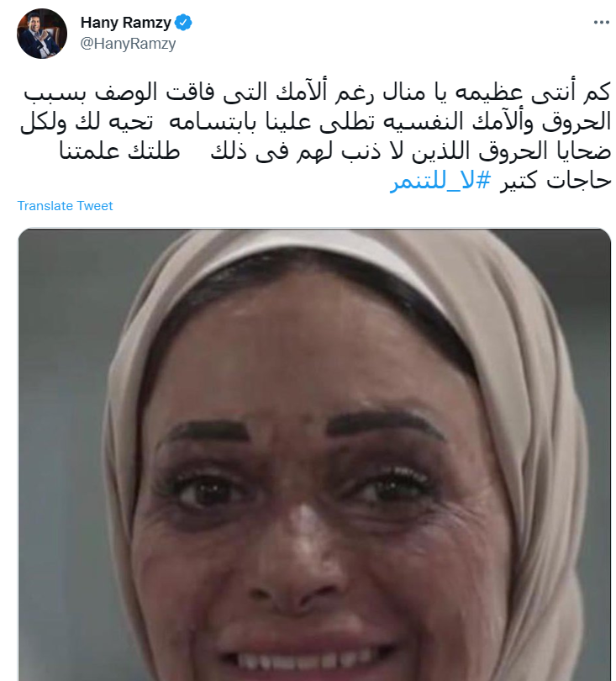Image resolution: width=616 pixels, height=681 pixels.
Task: Click the tweet line starting ضحايا الحروق
Action: click(335, 151)
